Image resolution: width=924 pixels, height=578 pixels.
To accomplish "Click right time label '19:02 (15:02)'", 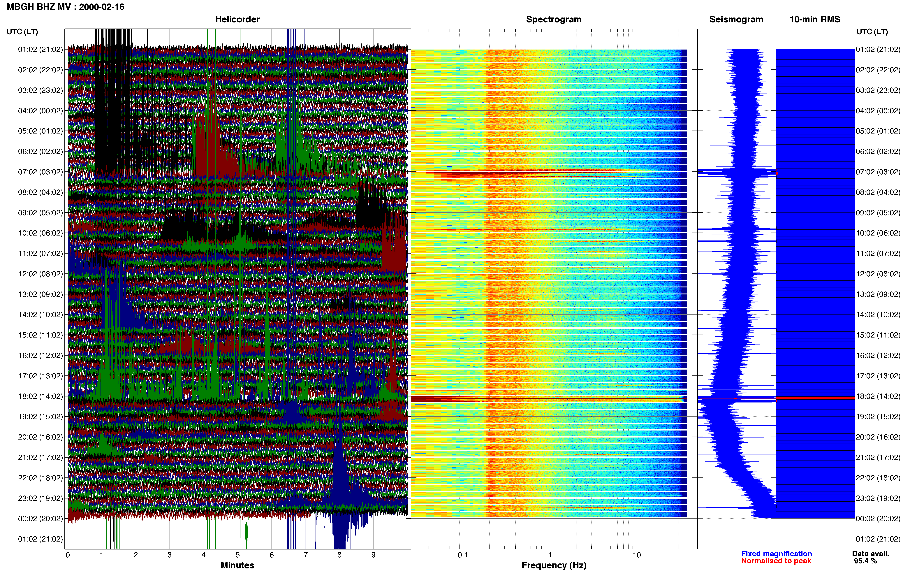I will pos(878,416).
